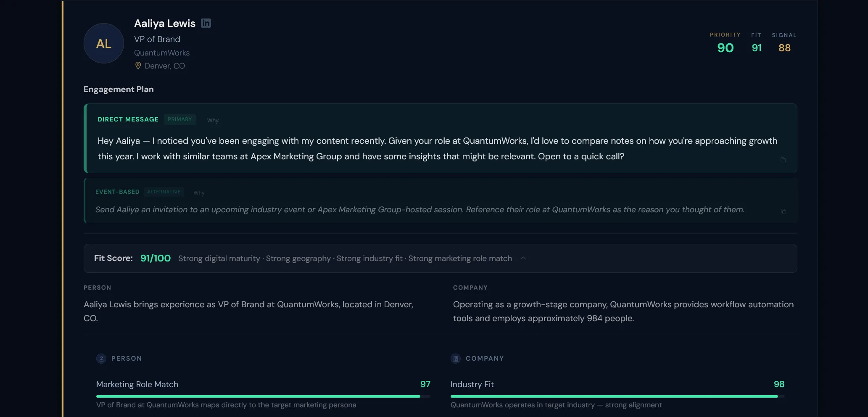868x417 pixels.
Task: Collapse the Fit Score details section
Action: tap(523, 259)
